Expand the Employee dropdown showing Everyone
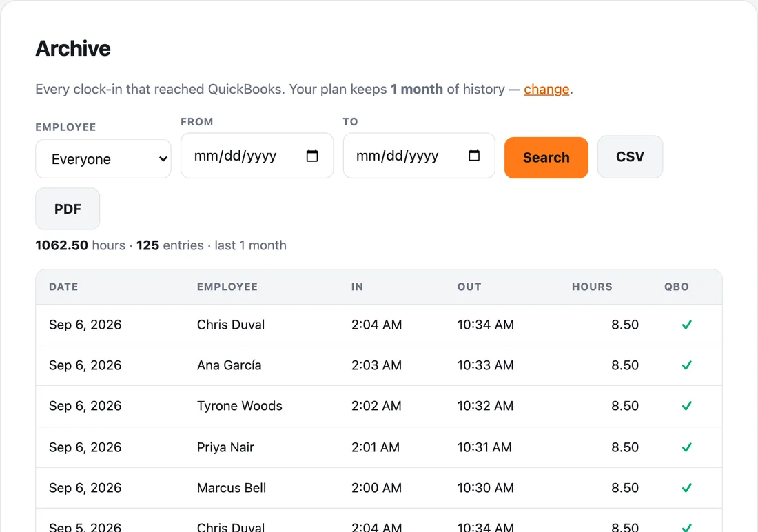Image resolution: width=758 pixels, height=532 pixels. [x=103, y=158]
